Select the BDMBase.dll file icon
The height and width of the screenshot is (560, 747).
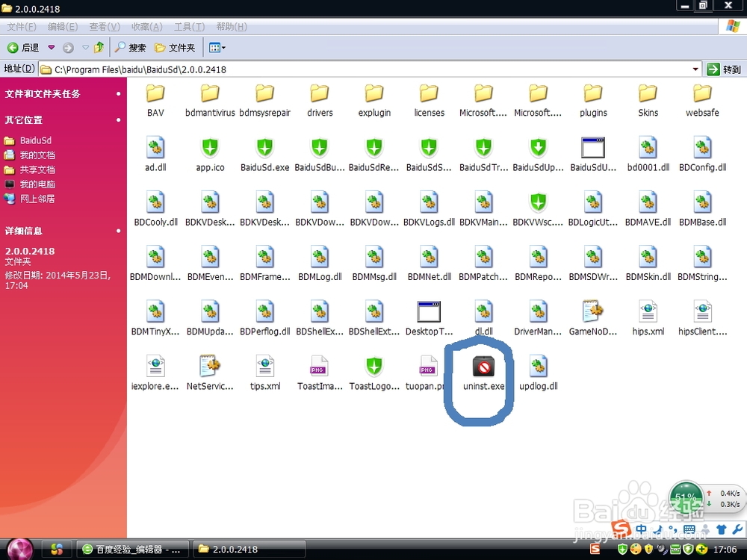[x=702, y=203]
